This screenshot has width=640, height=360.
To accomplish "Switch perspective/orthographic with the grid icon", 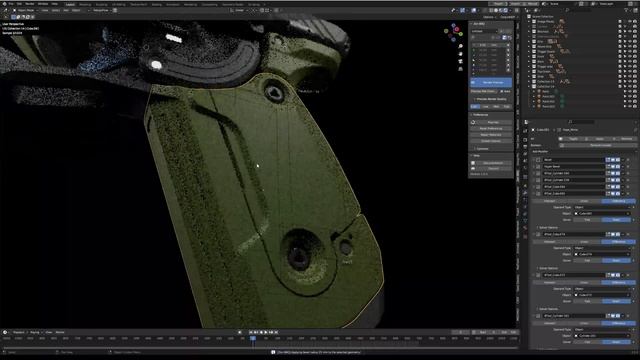I will tap(460, 69).
